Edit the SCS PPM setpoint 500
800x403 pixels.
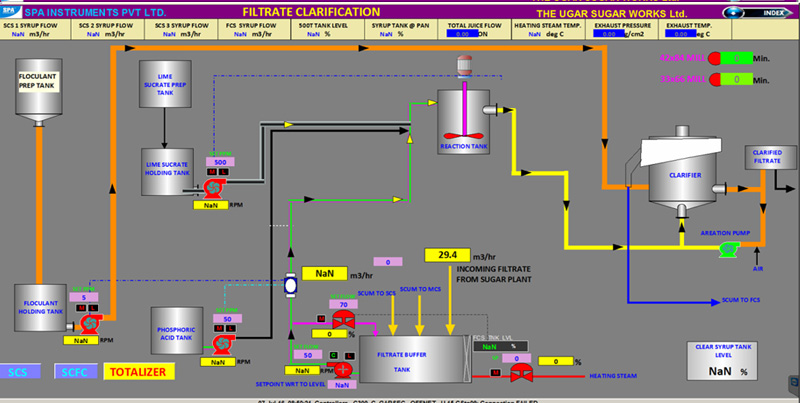[x=220, y=162]
